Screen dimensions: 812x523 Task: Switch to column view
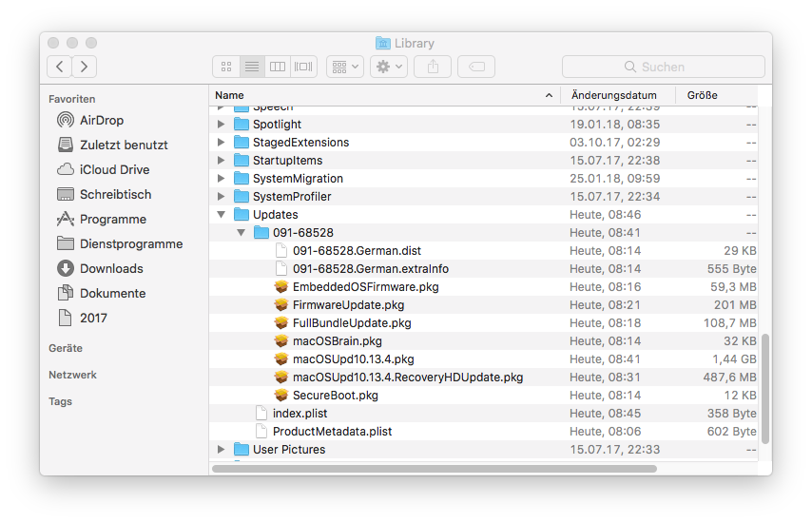click(x=278, y=67)
